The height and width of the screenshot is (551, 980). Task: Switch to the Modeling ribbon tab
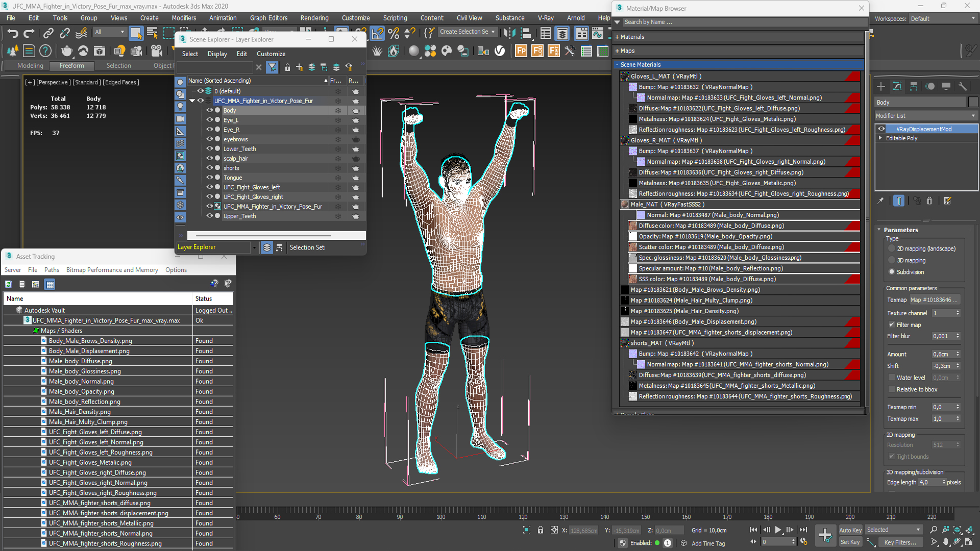pos(30,66)
